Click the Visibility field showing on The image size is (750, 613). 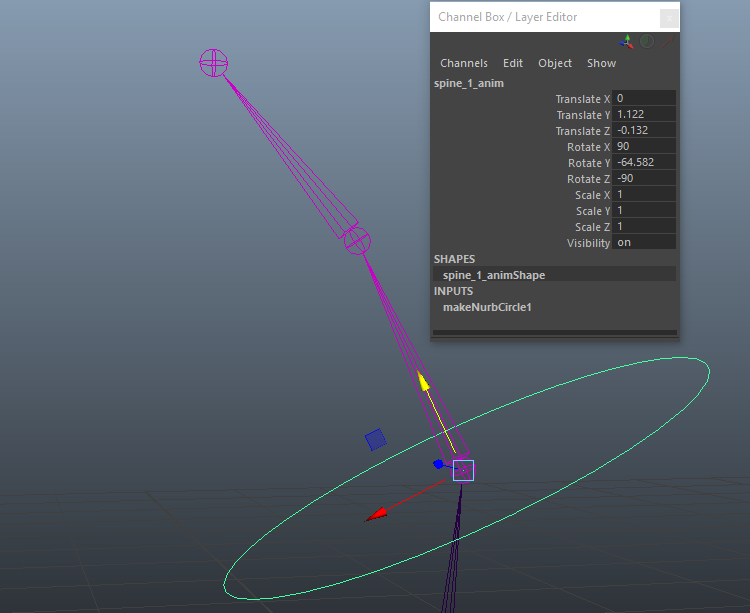coord(644,243)
